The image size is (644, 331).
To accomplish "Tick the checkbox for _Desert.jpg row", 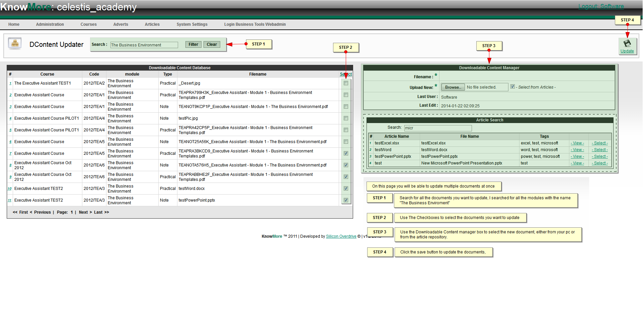I will point(346,83).
